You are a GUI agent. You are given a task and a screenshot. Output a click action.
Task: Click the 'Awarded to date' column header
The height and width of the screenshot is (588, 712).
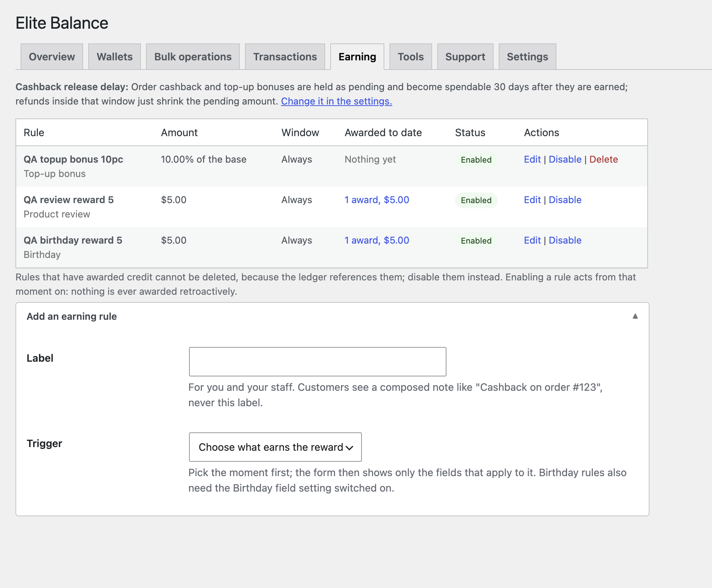tap(383, 132)
